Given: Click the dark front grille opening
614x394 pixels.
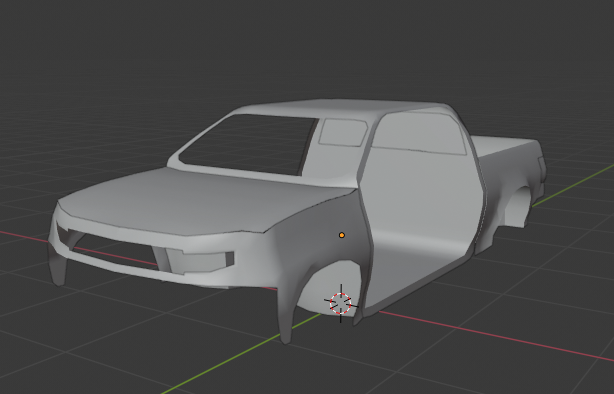Looking at the screenshot, I should [114, 251].
